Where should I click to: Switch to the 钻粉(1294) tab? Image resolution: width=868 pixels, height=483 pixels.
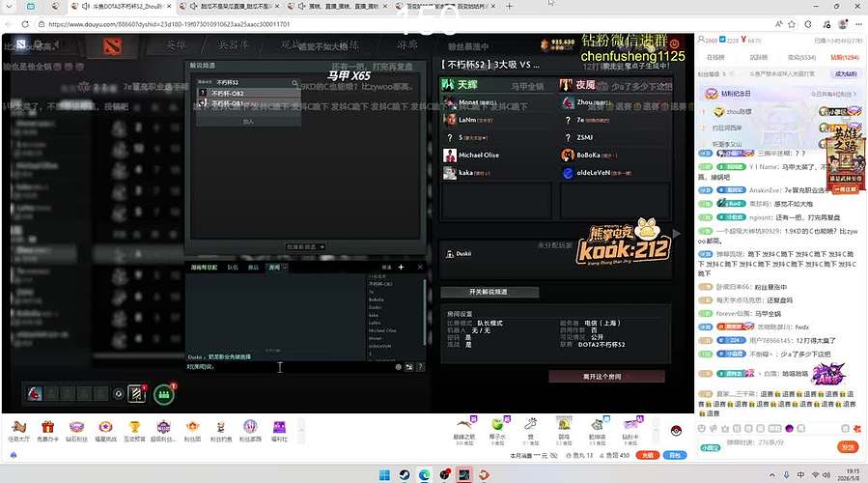[x=844, y=58]
